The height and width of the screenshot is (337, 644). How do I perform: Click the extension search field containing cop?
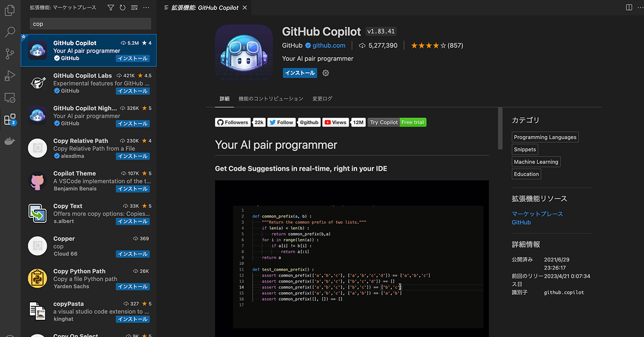[91, 24]
